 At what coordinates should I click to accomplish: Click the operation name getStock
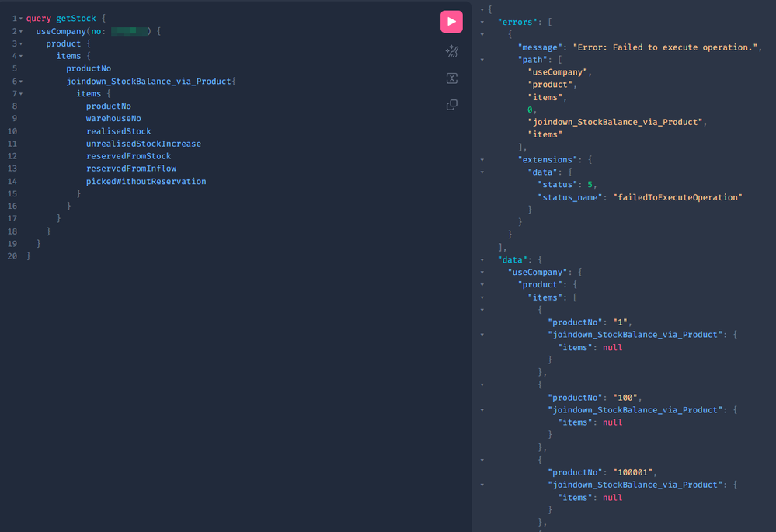[75, 19]
